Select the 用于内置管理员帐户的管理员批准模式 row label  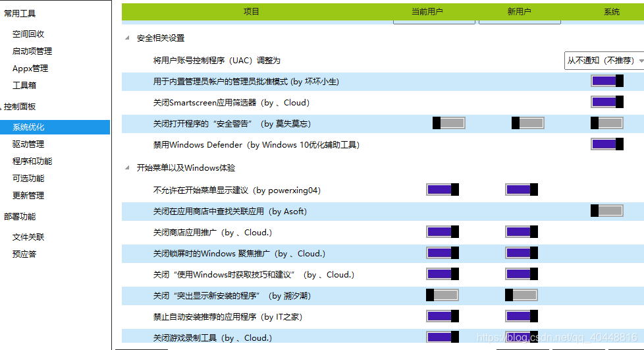tap(246, 82)
